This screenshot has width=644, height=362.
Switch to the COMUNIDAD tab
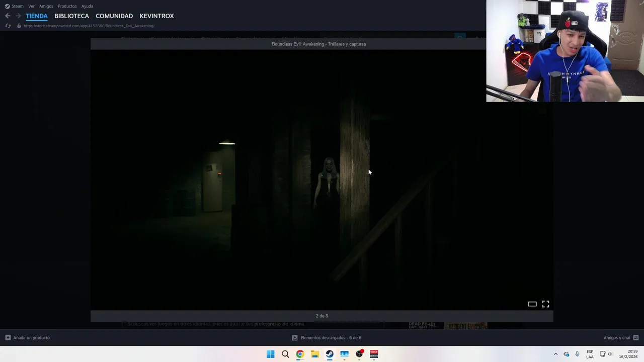coord(114,16)
